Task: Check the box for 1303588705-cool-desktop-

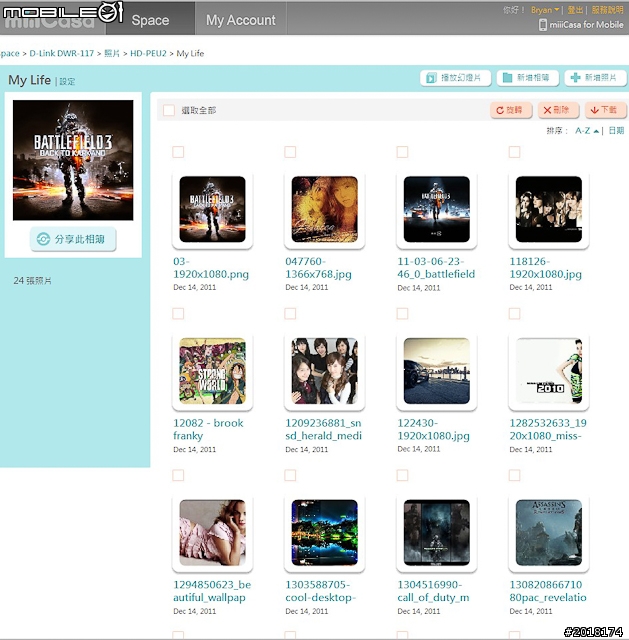Action: tap(290, 475)
